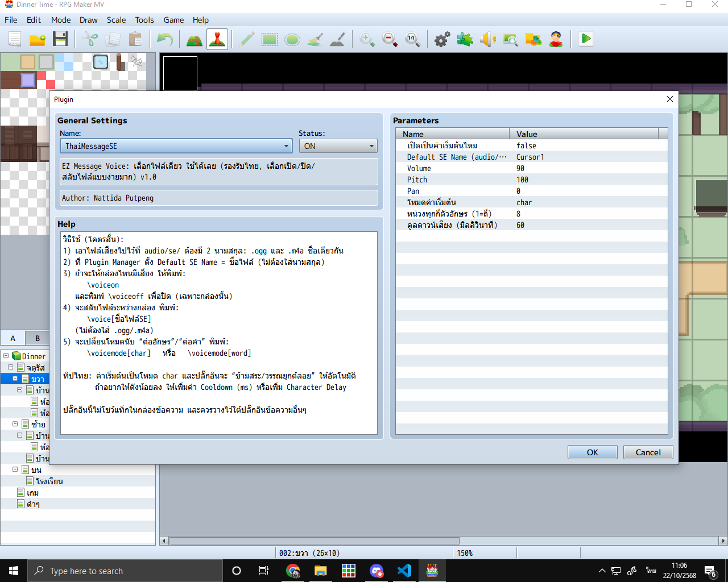Open the Edit menu

point(34,20)
